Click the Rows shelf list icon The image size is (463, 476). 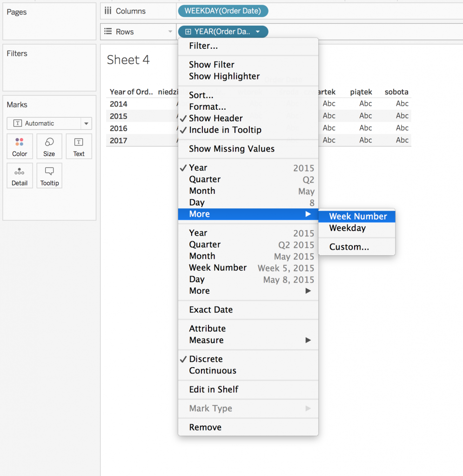pos(108,32)
